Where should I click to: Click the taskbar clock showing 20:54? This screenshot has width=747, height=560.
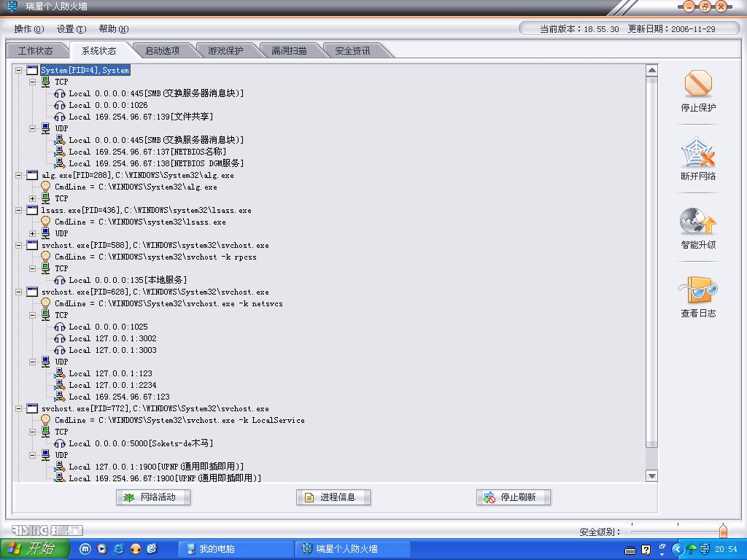(x=726, y=550)
